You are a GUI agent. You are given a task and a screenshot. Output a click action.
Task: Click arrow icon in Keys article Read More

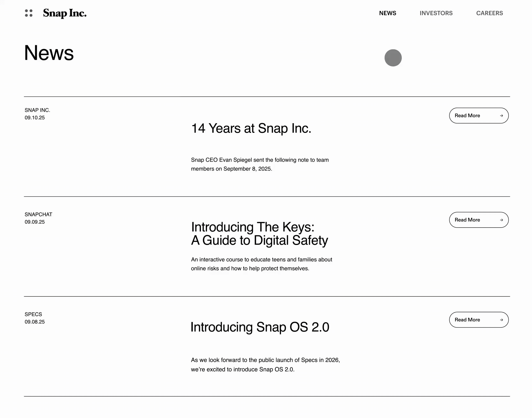coord(501,220)
